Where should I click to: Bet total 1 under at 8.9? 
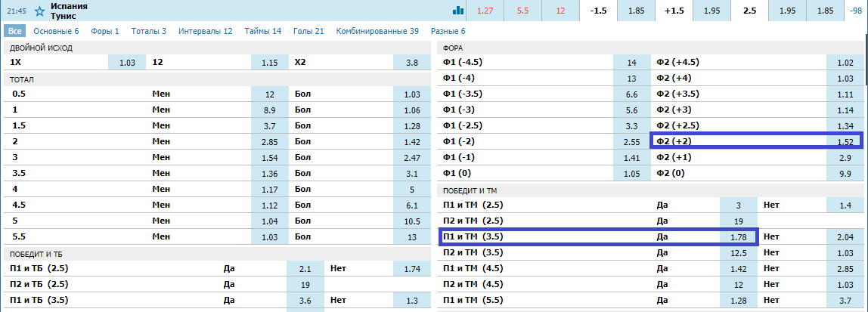270,110
